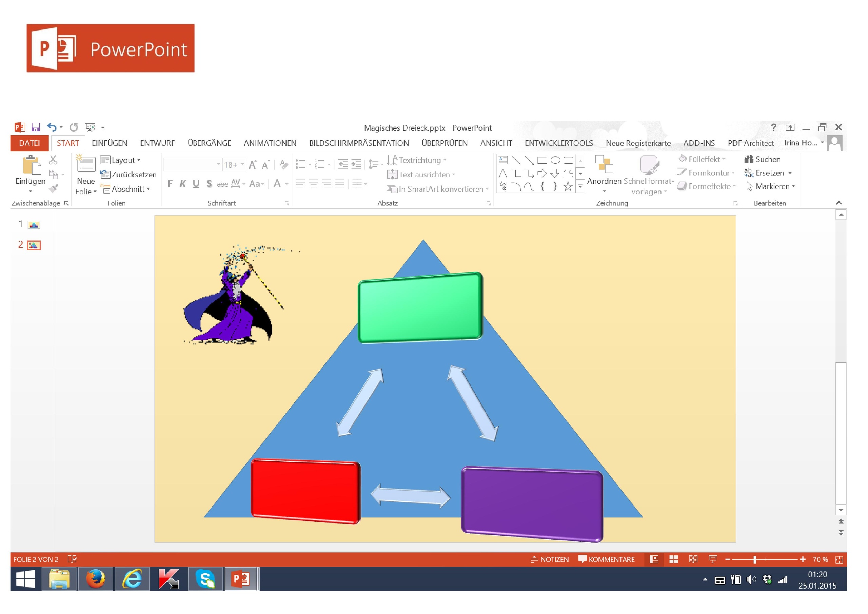868x614 pixels.
Task: Click the Einfügen paste icon
Action: pos(32,165)
